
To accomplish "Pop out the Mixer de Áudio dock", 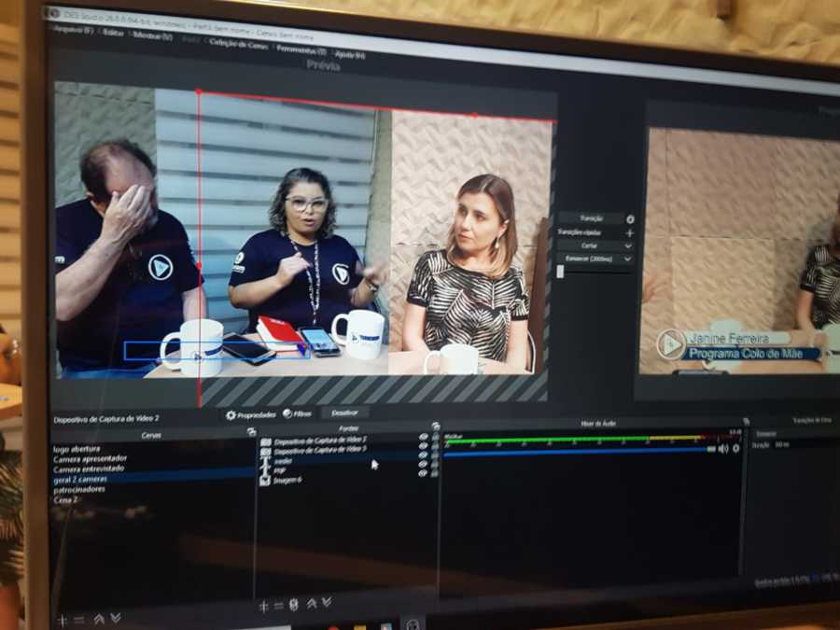I will 746,422.
